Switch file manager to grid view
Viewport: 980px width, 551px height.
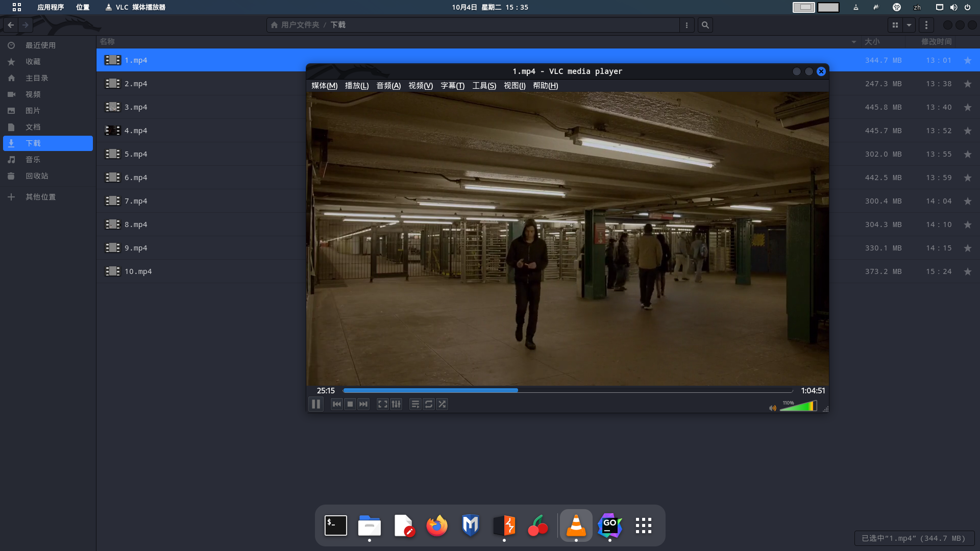click(895, 25)
